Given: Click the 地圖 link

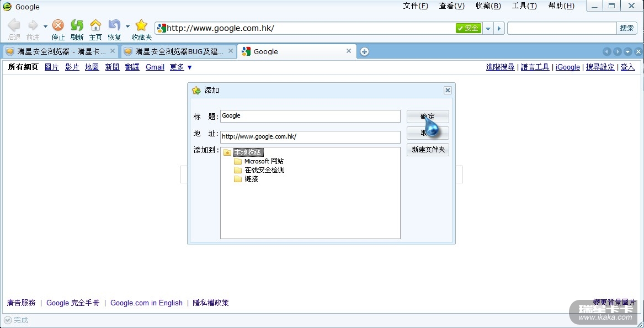Looking at the screenshot, I should tap(92, 67).
